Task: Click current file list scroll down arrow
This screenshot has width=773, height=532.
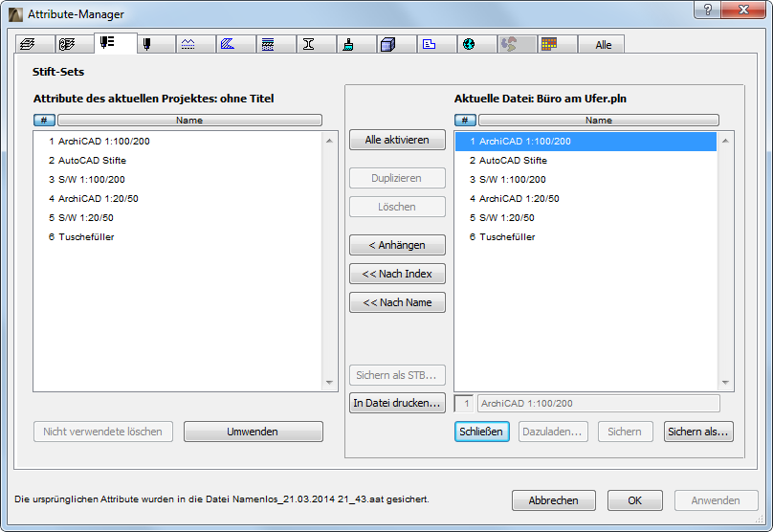Action: pos(725,383)
